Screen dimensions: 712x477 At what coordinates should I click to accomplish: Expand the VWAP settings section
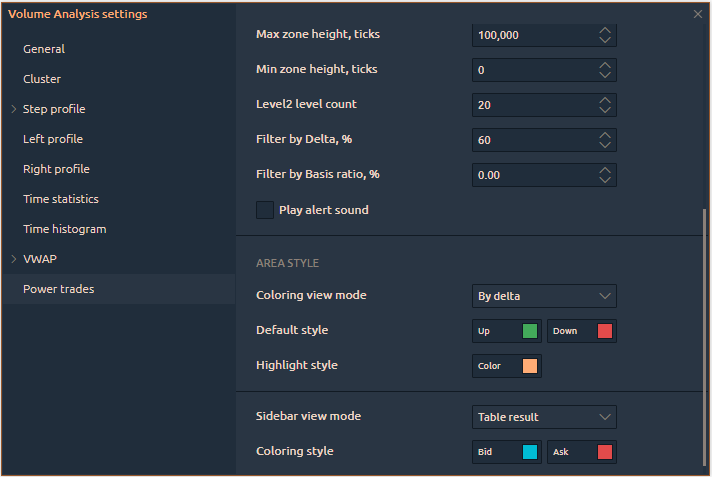coord(13,259)
